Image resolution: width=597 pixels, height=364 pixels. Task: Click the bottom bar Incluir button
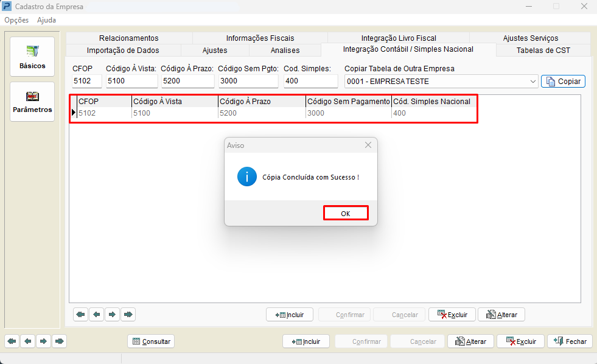pyautogui.click(x=306, y=341)
